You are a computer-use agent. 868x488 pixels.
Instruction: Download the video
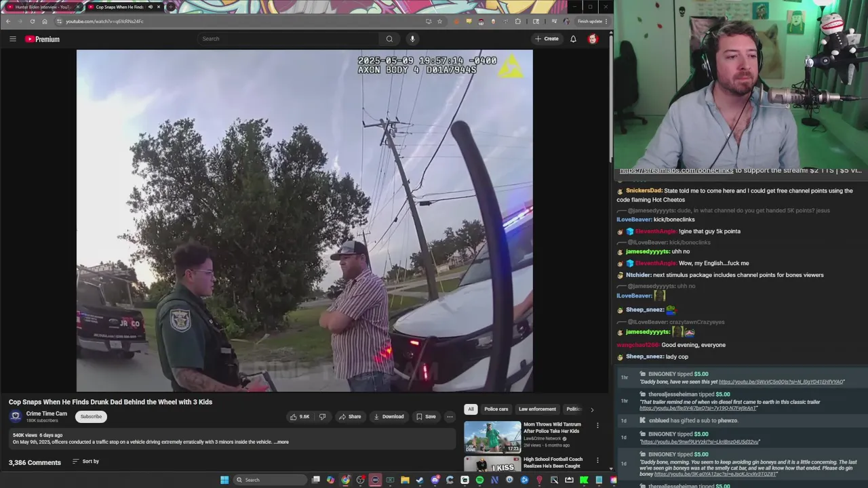[389, 417]
